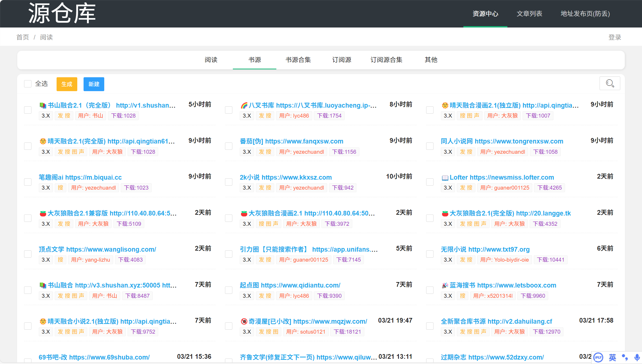Click the blue 新建 button

pyautogui.click(x=94, y=84)
